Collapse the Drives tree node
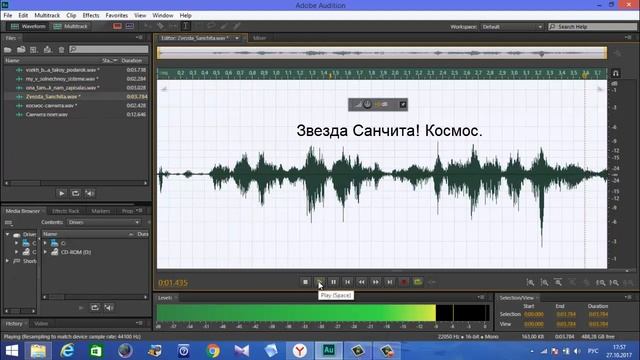Screen dimensions: 640x360 tap(7, 234)
